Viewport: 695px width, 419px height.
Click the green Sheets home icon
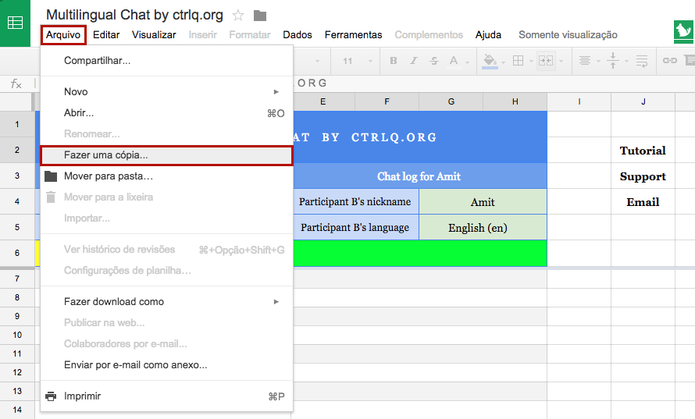tap(15, 23)
